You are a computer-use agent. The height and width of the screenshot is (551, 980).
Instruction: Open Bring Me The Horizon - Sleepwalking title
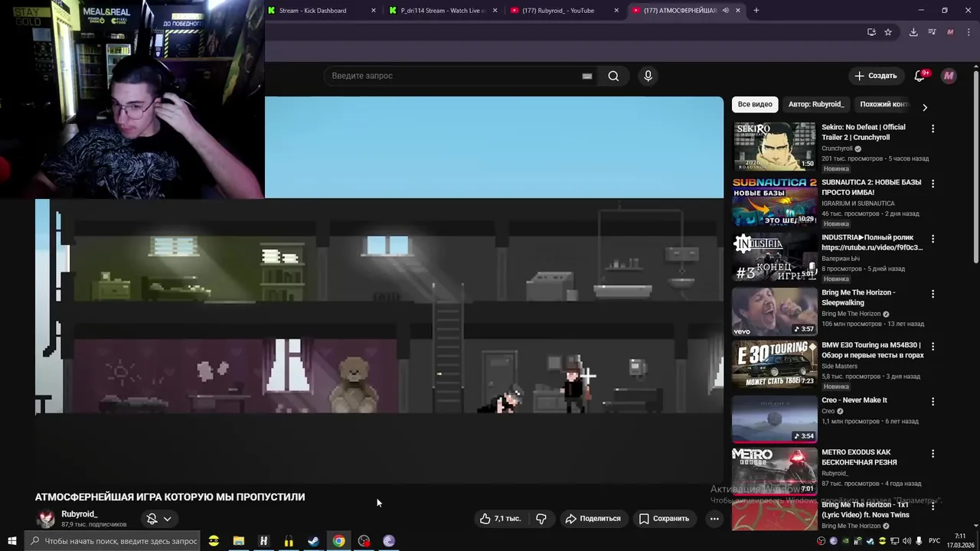click(x=858, y=298)
